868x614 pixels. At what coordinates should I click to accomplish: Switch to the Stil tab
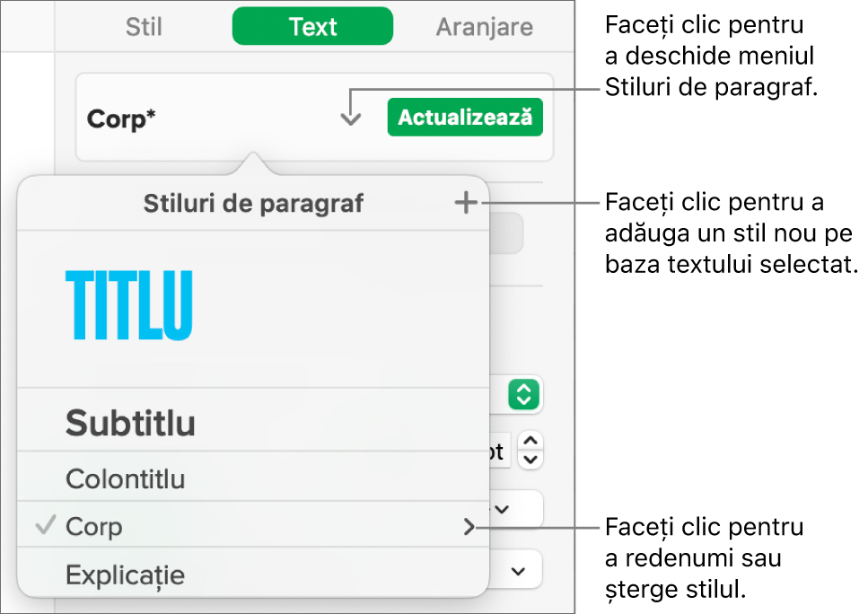144,27
